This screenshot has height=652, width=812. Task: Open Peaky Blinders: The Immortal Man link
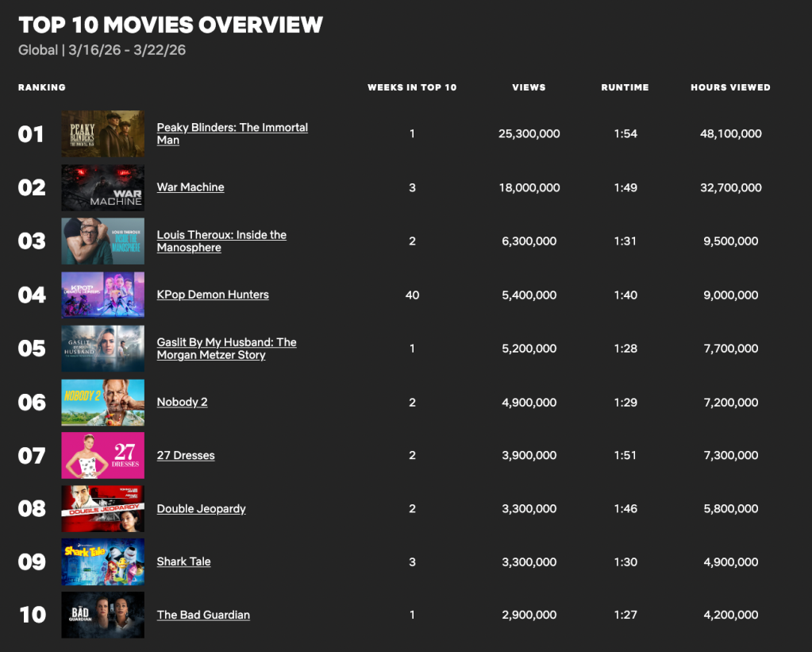pyautogui.click(x=232, y=128)
